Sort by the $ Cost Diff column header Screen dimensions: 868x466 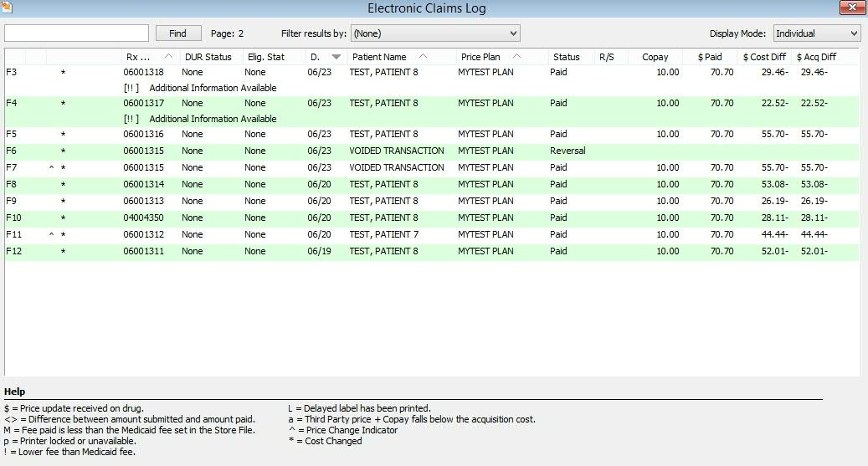point(764,57)
